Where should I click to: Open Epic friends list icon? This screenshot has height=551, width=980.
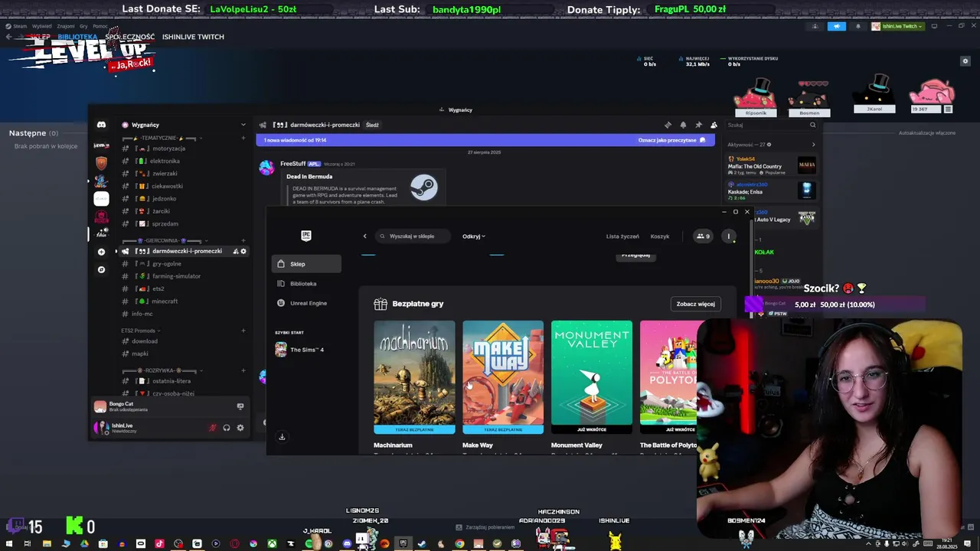703,236
